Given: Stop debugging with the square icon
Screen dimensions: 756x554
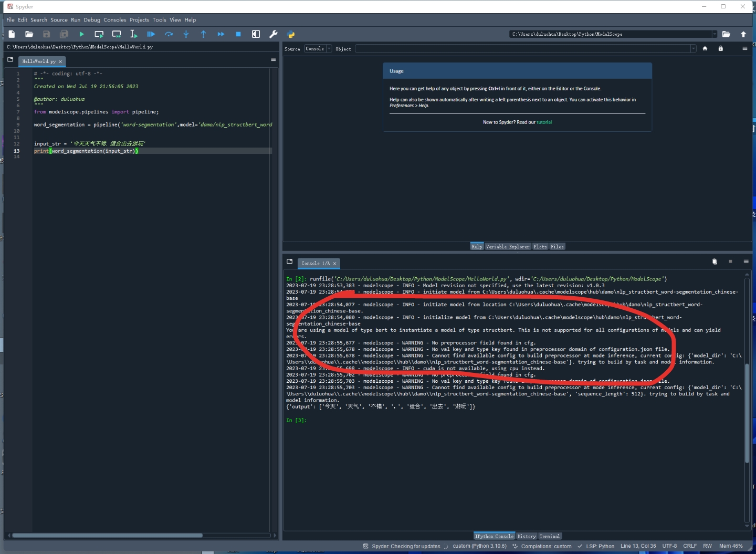Looking at the screenshot, I should [x=238, y=34].
